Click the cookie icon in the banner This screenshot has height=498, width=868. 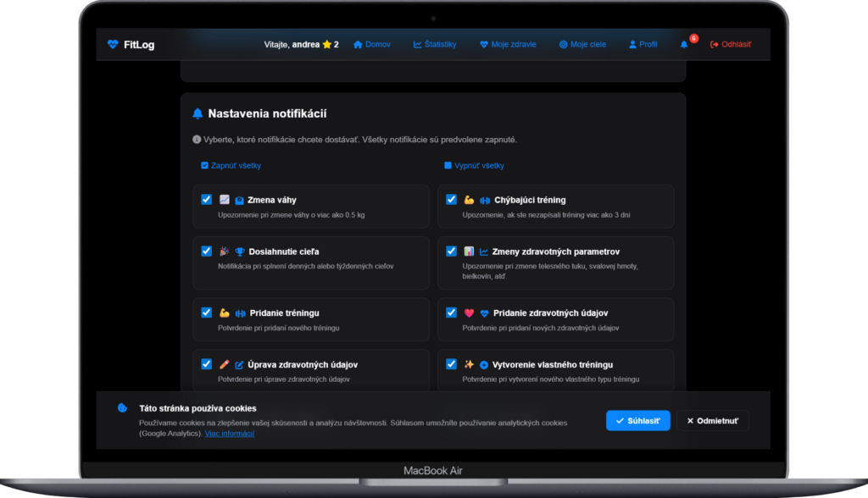[x=123, y=408]
